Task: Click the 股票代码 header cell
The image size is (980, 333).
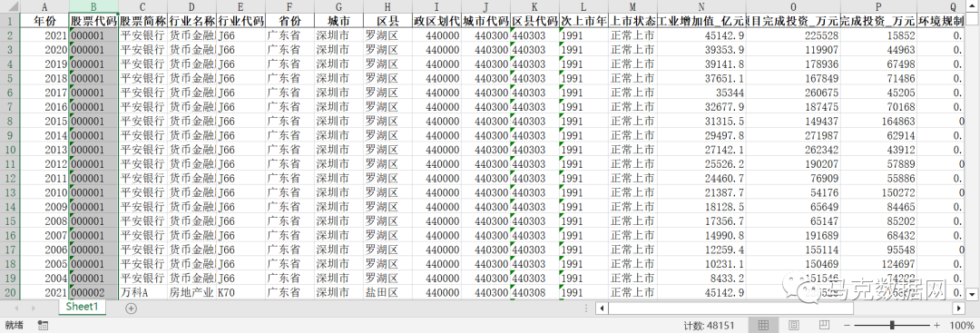Action: coord(93,21)
